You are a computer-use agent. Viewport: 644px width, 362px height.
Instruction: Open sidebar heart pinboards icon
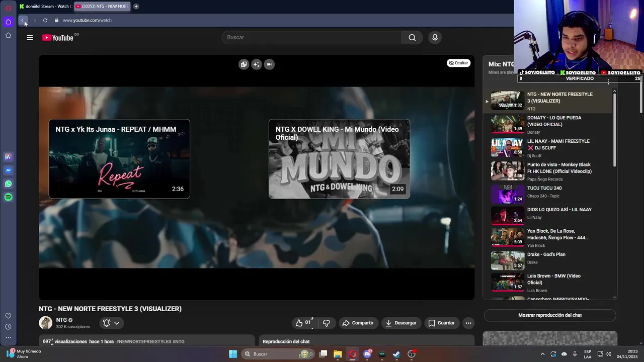[8, 316]
